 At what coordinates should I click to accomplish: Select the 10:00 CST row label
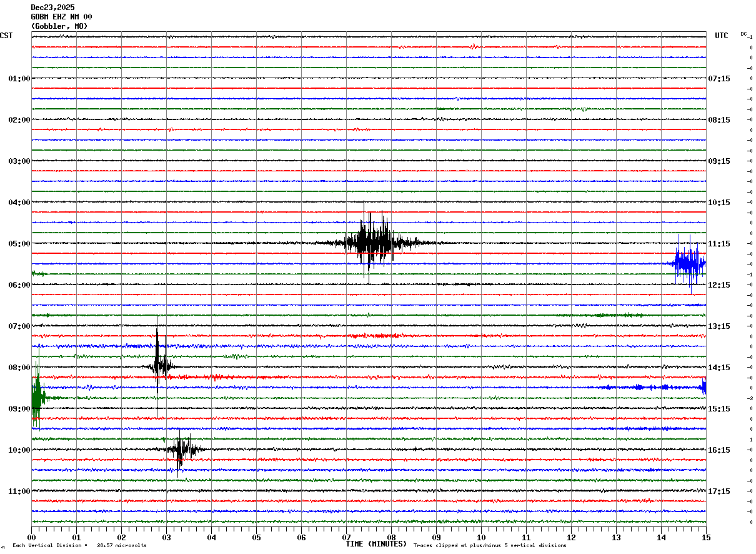(19, 450)
